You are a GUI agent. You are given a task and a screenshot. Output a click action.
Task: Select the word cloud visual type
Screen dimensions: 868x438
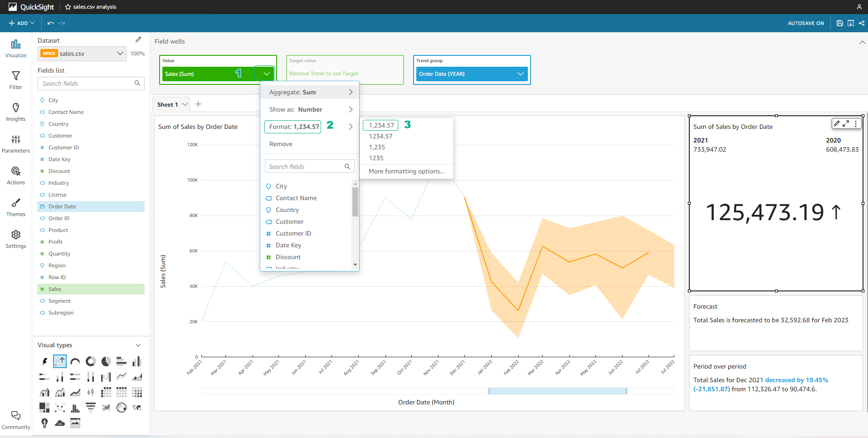coord(60,423)
